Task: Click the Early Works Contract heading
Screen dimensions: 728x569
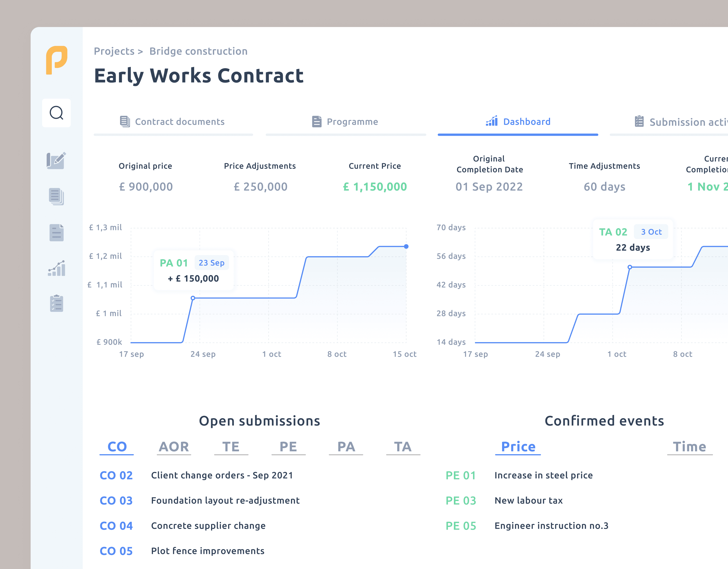Action: click(x=199, y=76)
